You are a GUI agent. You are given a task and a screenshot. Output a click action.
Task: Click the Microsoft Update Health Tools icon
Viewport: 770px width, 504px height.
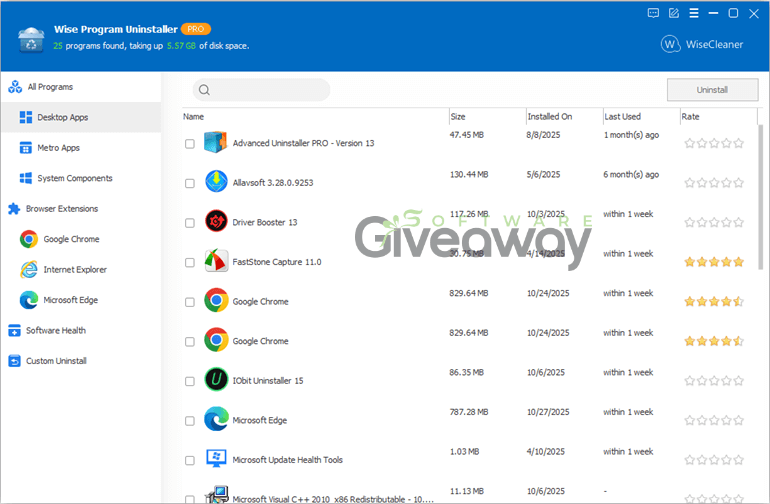click(216, 458)
